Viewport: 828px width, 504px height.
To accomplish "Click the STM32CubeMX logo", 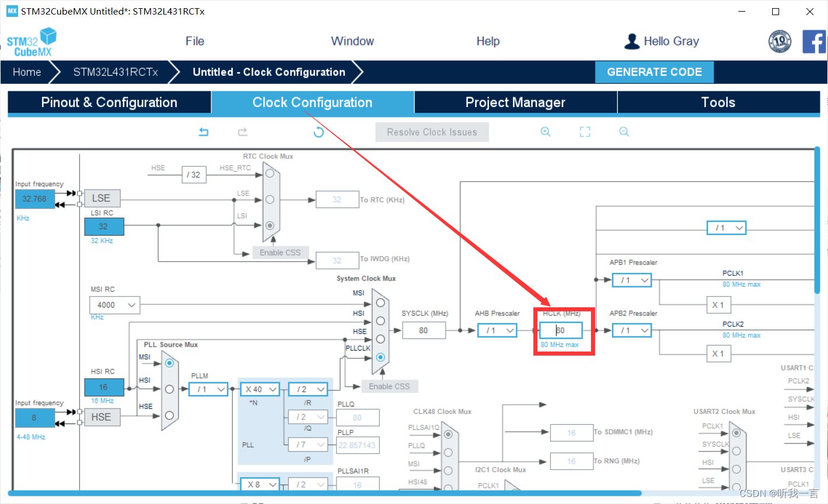I will [x=32, y=42].
